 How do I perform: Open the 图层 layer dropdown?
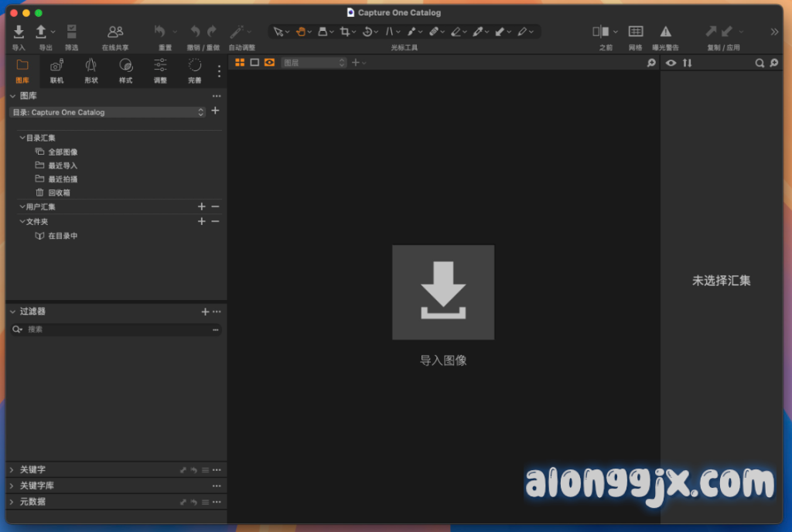tap(313, 63)
